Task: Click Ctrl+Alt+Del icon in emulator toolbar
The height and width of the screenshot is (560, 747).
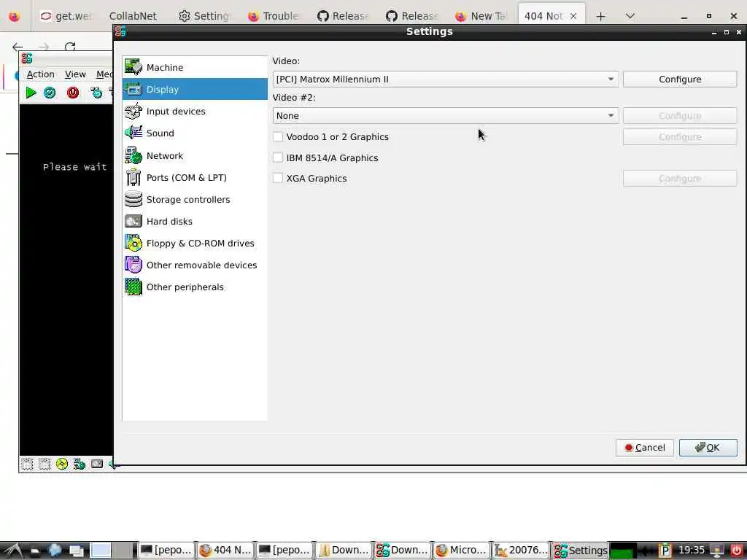Action: (96, 93)
